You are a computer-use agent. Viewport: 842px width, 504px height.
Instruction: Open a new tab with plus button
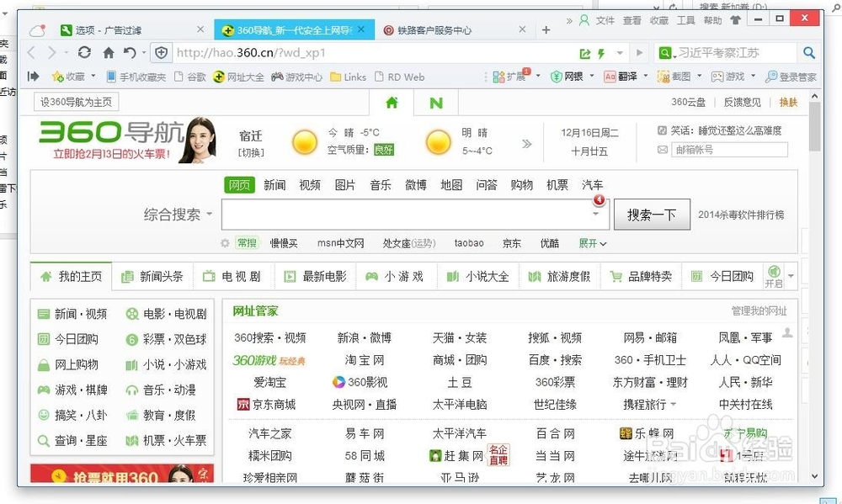coord(546,30)
